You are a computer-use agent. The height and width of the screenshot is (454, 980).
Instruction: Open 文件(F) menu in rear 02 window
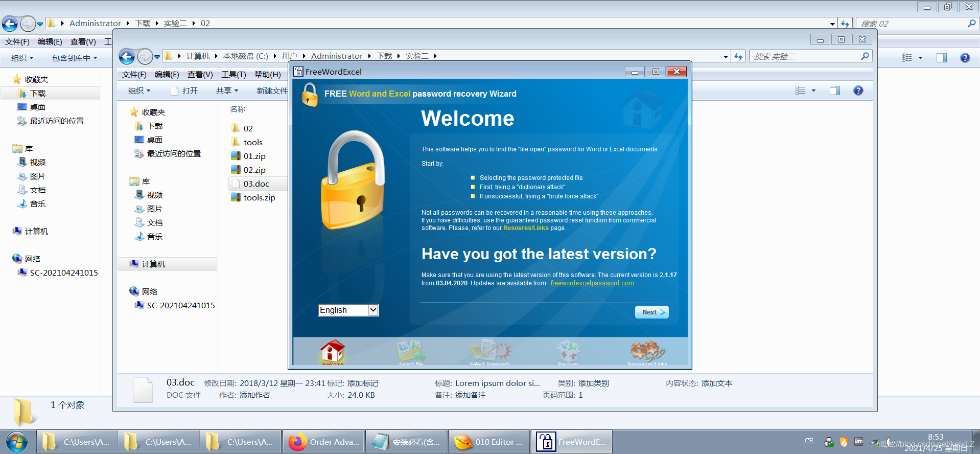point(17,41)
